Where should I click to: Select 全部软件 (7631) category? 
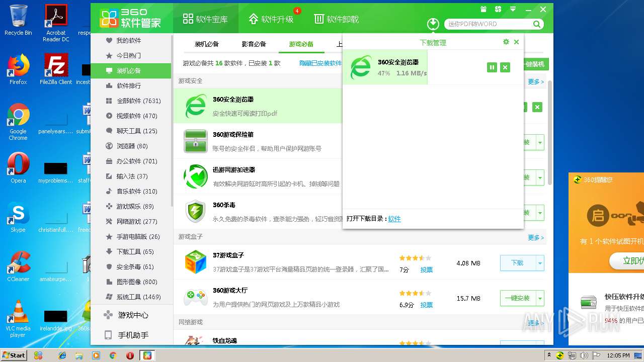point(131,101)
